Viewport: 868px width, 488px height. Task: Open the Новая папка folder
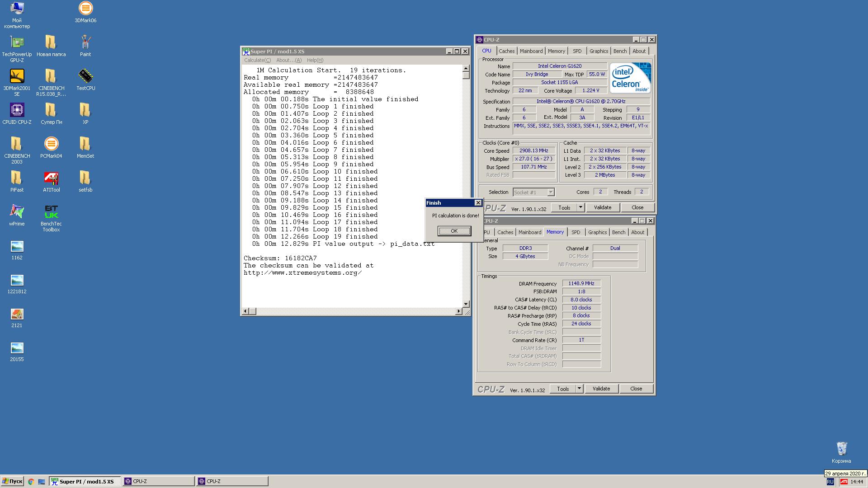point(51,46)
